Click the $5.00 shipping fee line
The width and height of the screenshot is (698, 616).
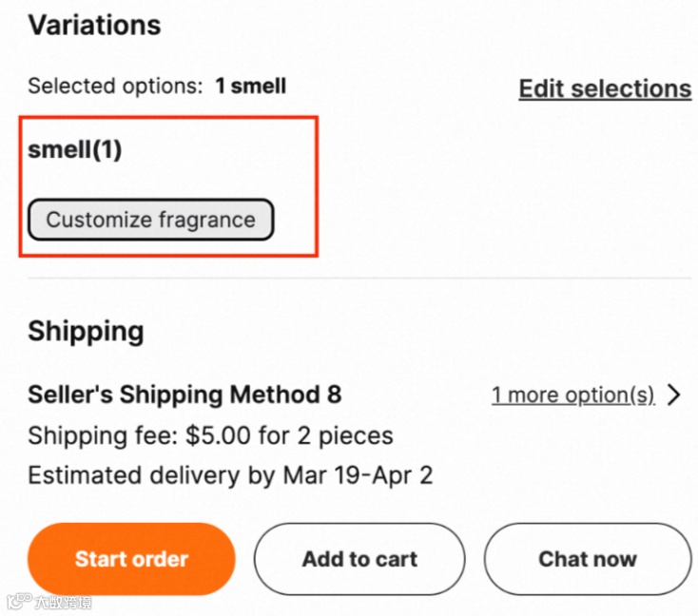(210, 436)
